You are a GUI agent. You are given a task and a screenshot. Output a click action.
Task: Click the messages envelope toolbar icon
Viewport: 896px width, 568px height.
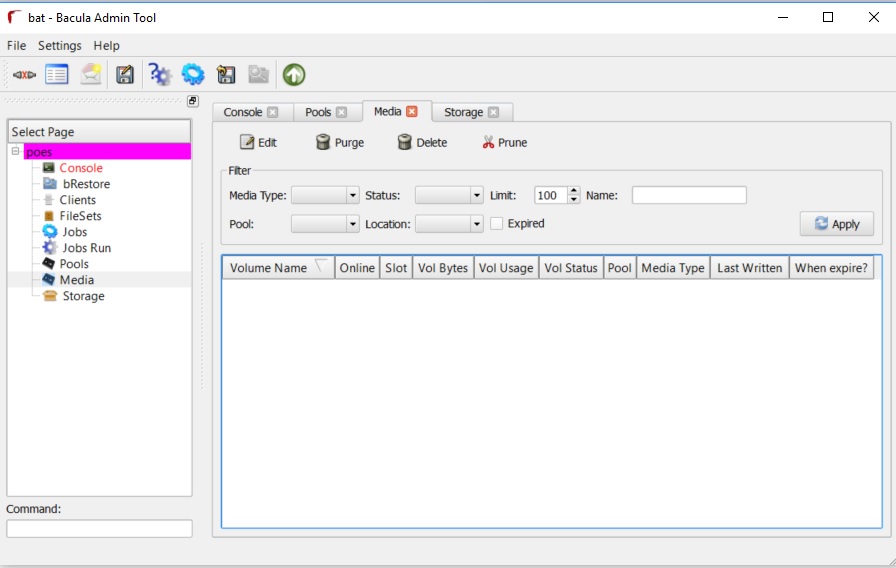[x=91, y=75]
